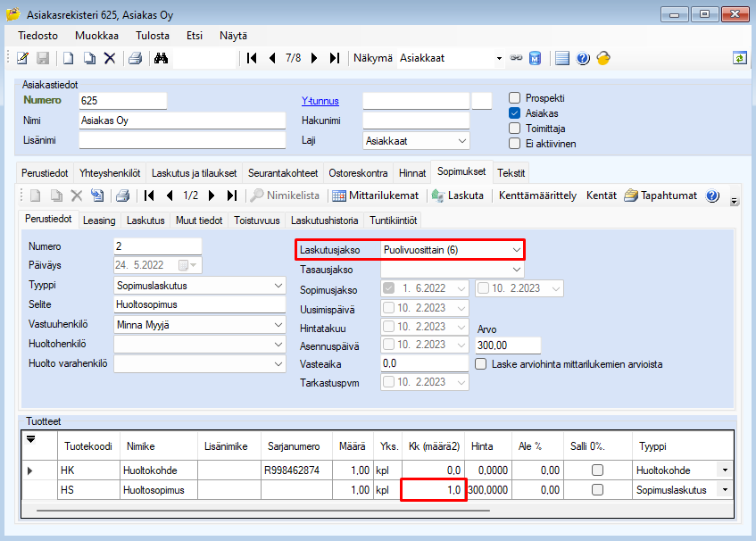Open the Huolto varahenkilö dropdown
Screen dimensions: 756x541
click(278, 363)
